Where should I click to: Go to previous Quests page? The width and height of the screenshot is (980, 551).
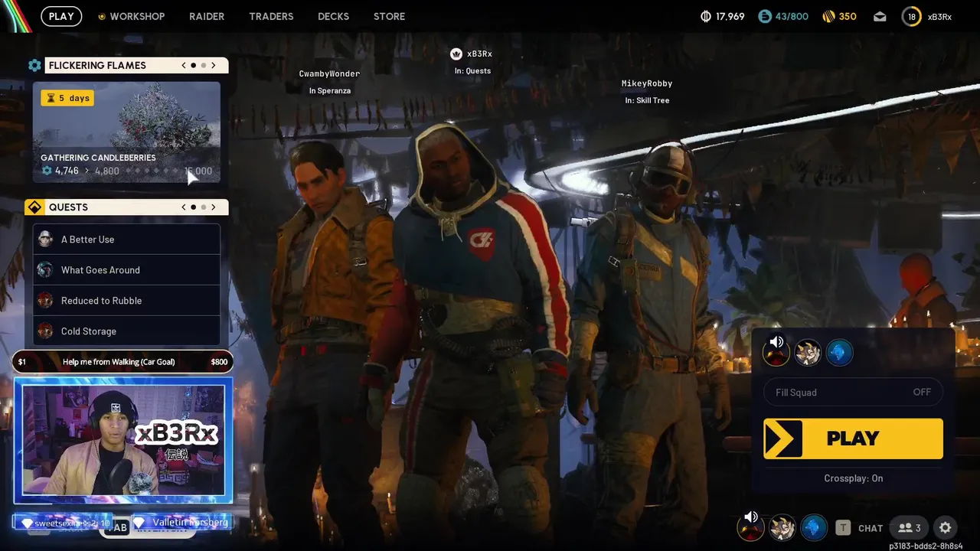pyautogui.click(x=184, y=207)
